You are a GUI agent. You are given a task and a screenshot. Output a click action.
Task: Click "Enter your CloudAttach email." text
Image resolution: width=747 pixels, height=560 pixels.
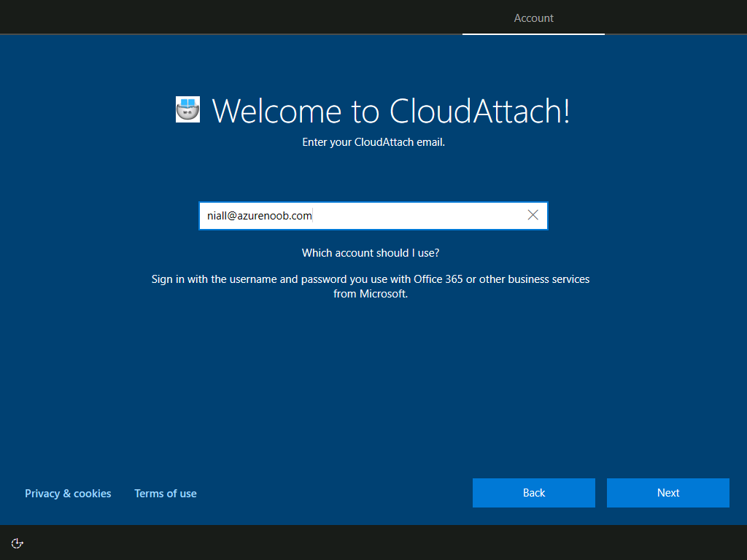373,142
